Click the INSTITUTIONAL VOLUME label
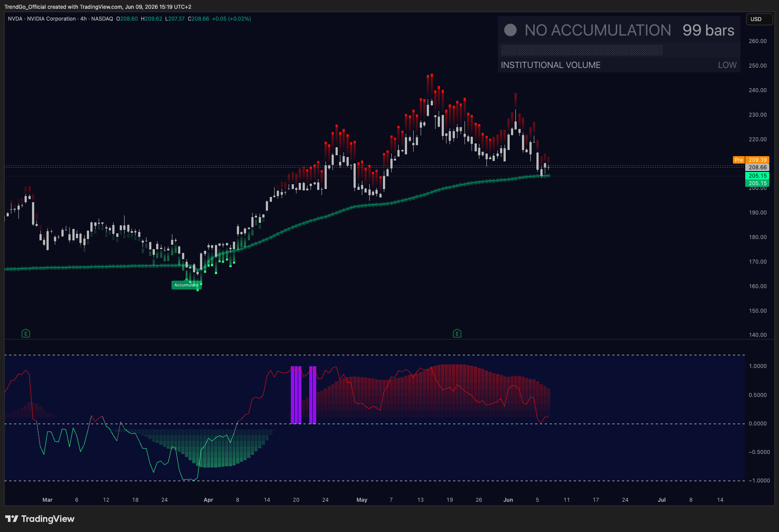779x532 pixels. (x=550, y=65)
